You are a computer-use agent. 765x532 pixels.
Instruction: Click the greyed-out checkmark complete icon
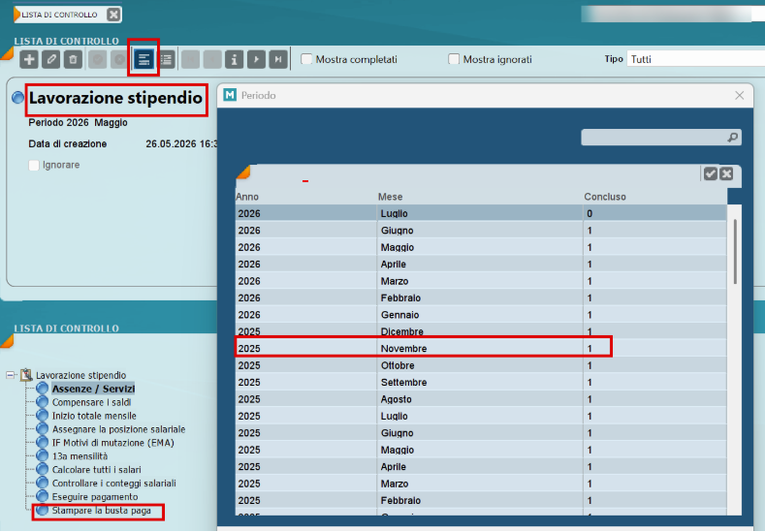98,59
